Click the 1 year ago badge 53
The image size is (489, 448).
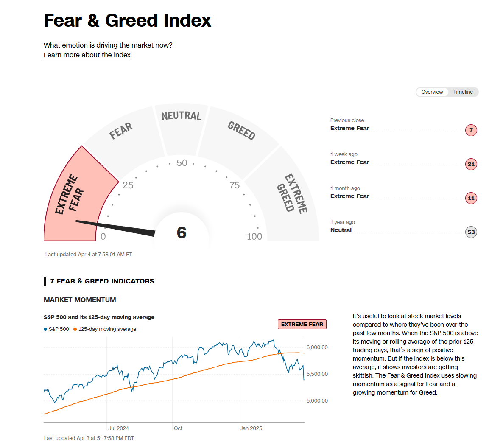pos(471,232)
